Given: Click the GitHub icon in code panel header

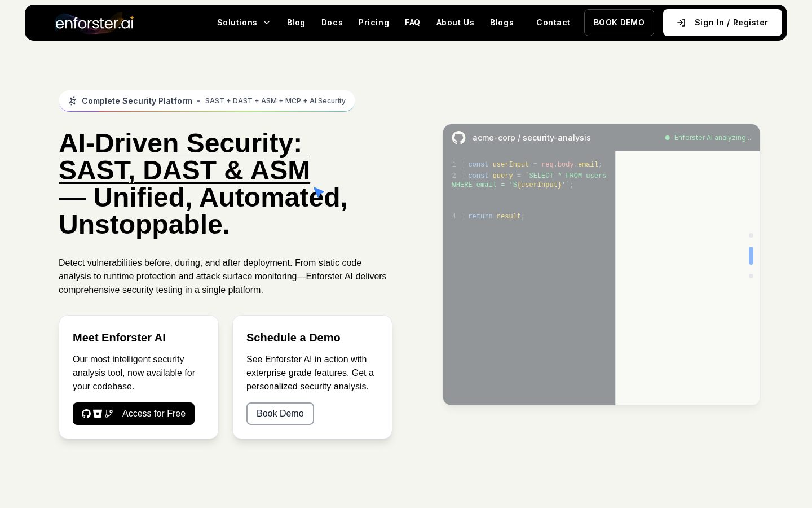Looking at the screenshot, I should [x=459, y=138].
